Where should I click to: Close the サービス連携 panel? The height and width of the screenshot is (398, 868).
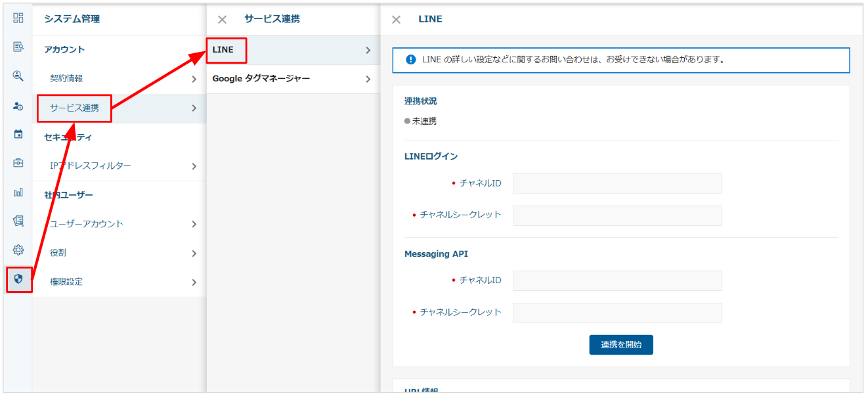click(222, 20)
